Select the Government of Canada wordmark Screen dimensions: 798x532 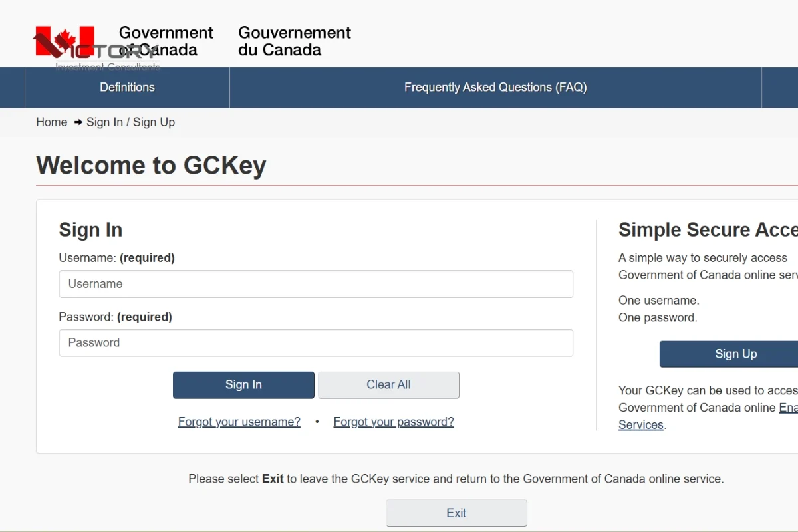click(x=166, y=41)
